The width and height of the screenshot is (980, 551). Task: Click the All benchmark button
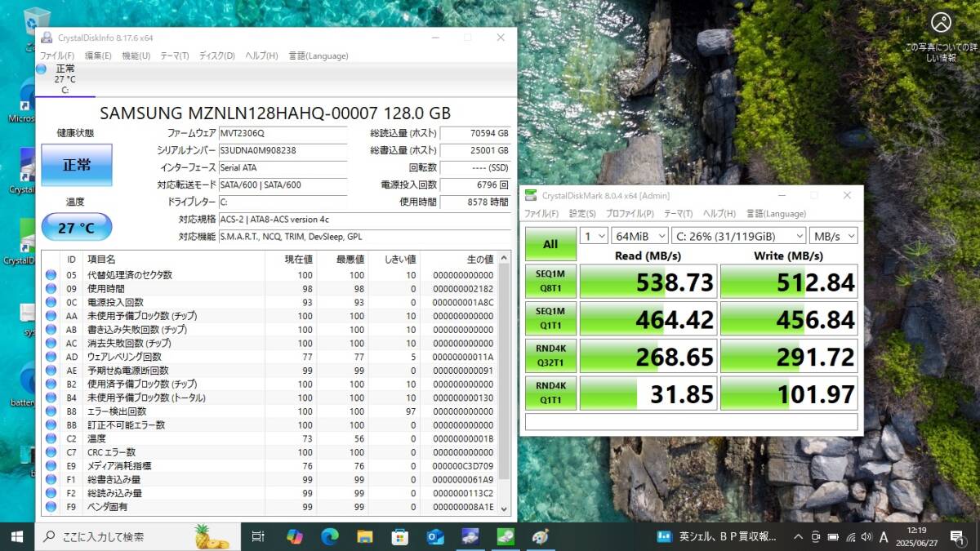550,243
